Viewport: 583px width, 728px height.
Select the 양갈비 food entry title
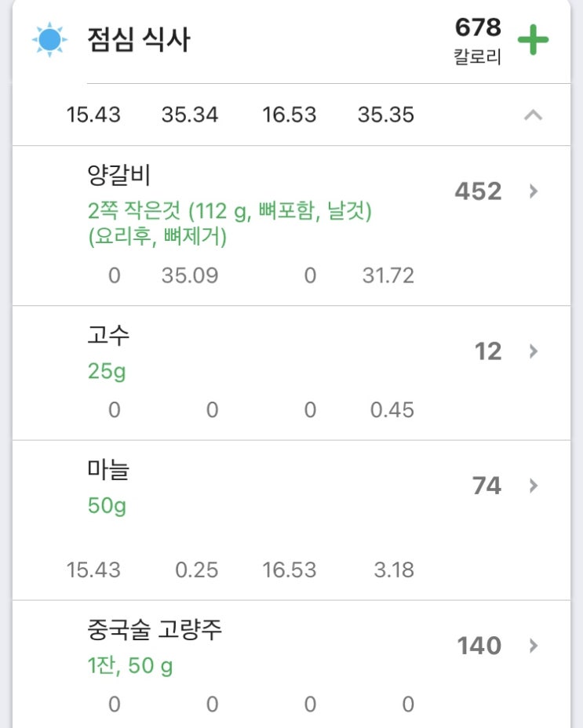pyautogui.click(x=119, y=175)
